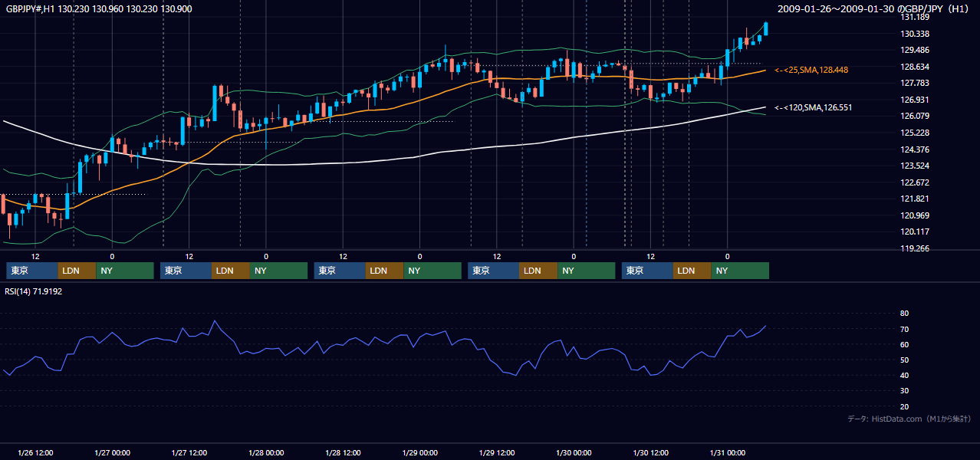Click price axis label 120.969
The height and width of the screenshot is (460, 980).
click(915, 215)
